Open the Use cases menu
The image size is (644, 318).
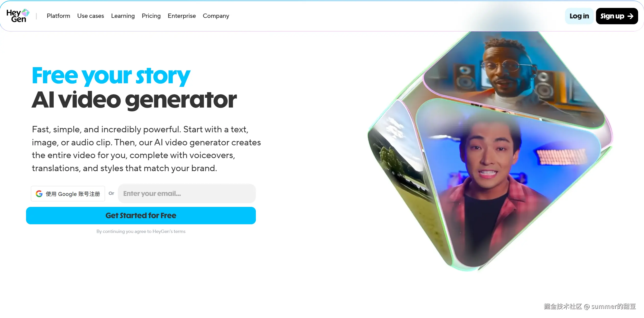click(x=91, y=16)
